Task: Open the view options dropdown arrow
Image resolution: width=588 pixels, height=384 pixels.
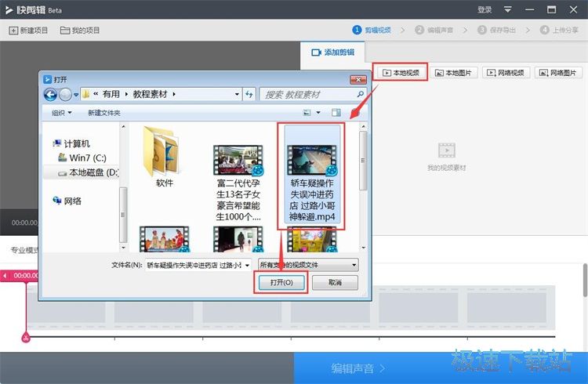Action: (318, 113)
